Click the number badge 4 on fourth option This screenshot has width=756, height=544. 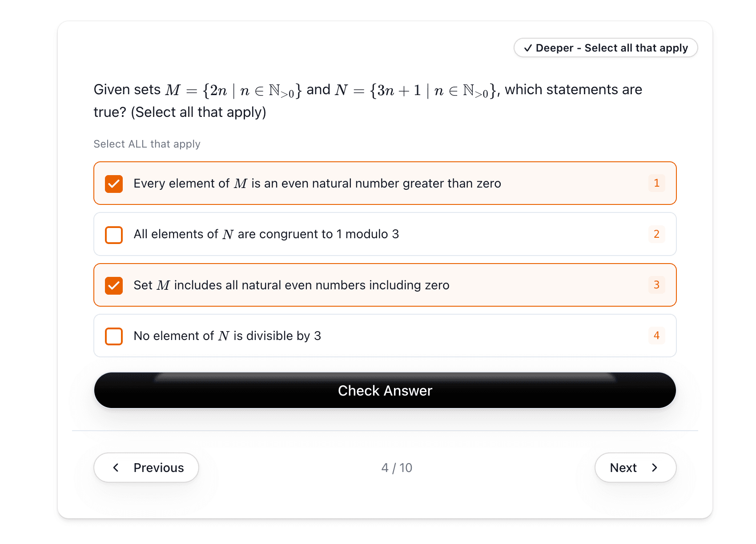tap(656, 336)
